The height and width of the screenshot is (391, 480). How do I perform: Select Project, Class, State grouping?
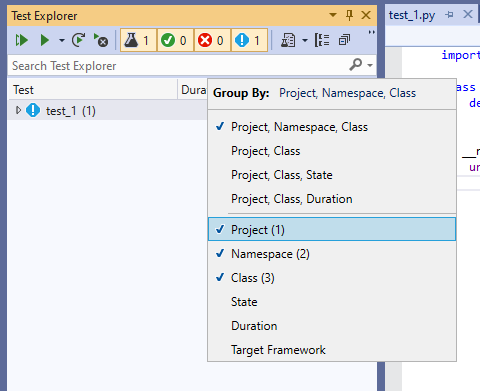(x=282, y=175)
